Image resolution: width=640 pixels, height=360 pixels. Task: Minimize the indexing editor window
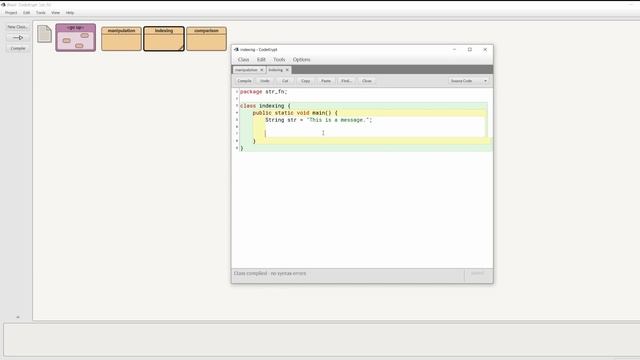pyautogui.click(x=454, y=49)
